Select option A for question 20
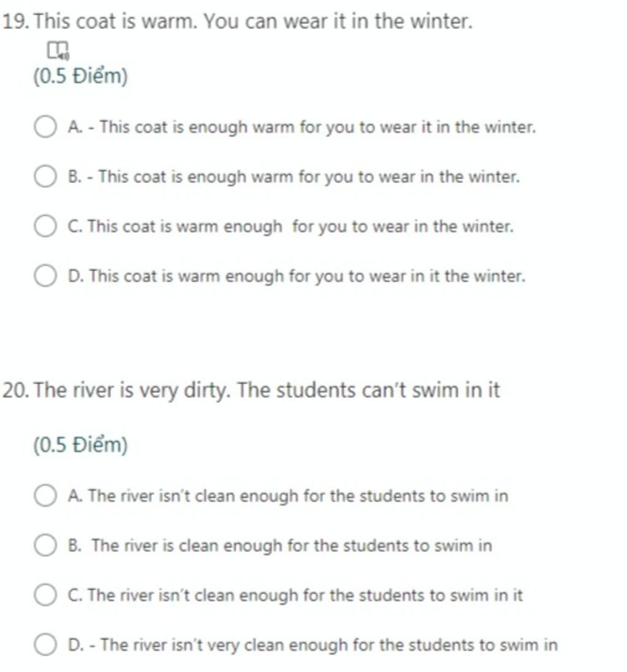The image size is (627, 672). point(45,496)
